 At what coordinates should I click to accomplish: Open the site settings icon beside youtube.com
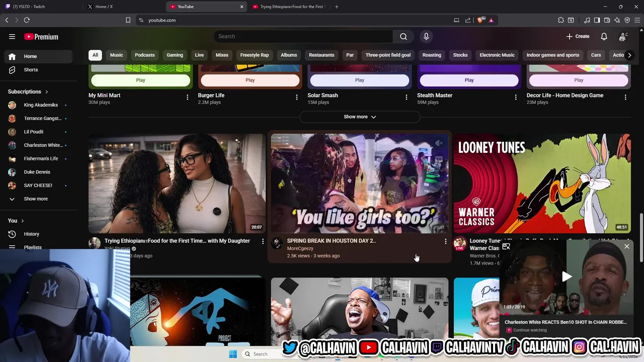[x=141, y=20]
